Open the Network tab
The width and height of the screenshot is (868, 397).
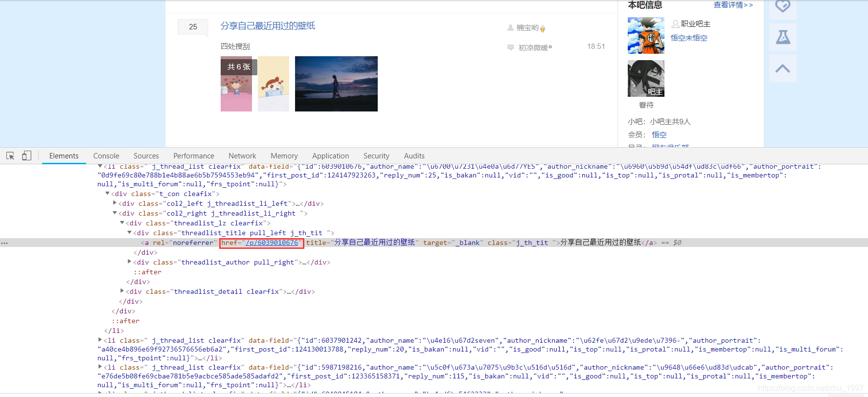click(242, 156)
